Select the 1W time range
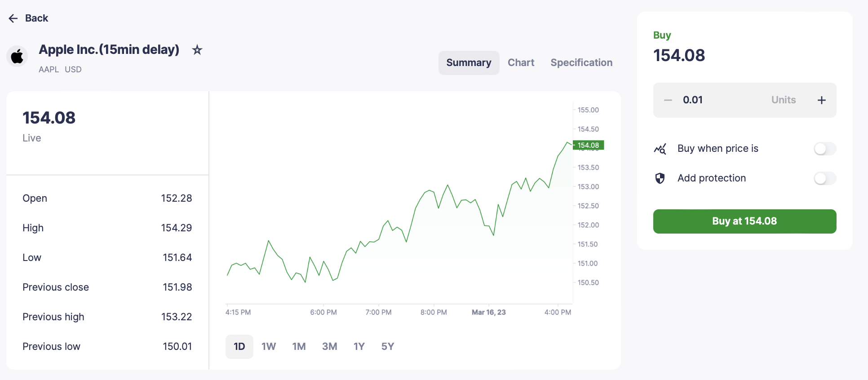Viewport: 868px width, 380px height. click(x=269, y=347)
